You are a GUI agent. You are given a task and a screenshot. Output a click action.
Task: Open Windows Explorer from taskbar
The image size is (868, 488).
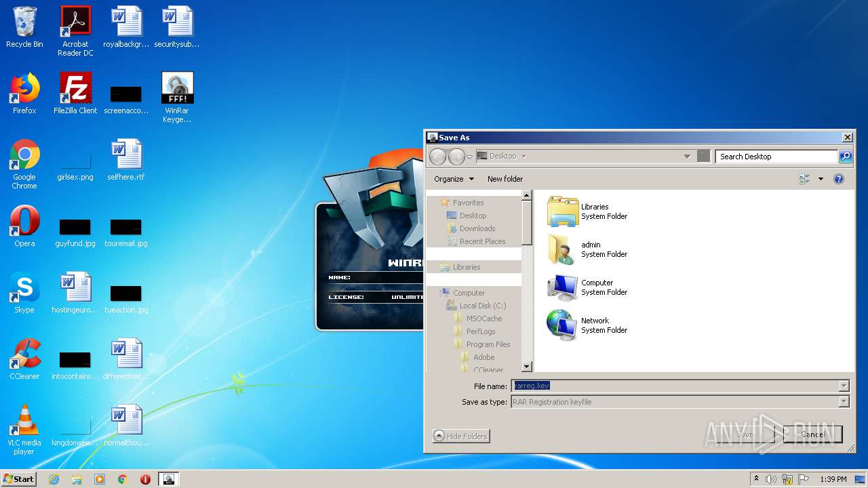[77, 479]
